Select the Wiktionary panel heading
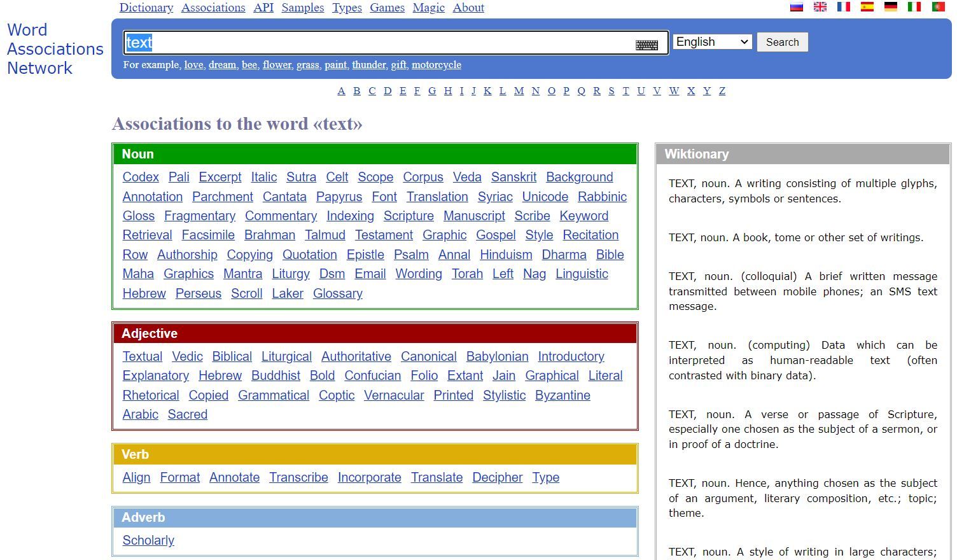Image resolution: width=964 pixels, height=560 pixels. [697, 154]
